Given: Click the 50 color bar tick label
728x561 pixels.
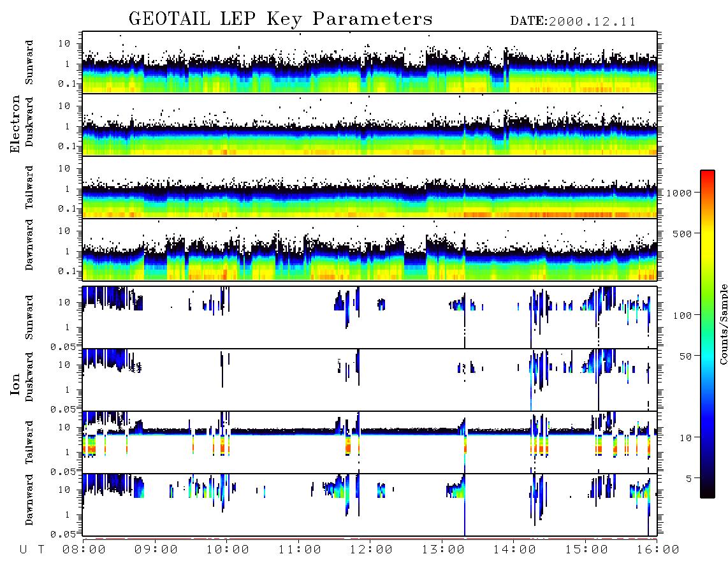Looking at the screenshot, I should 685,356.
